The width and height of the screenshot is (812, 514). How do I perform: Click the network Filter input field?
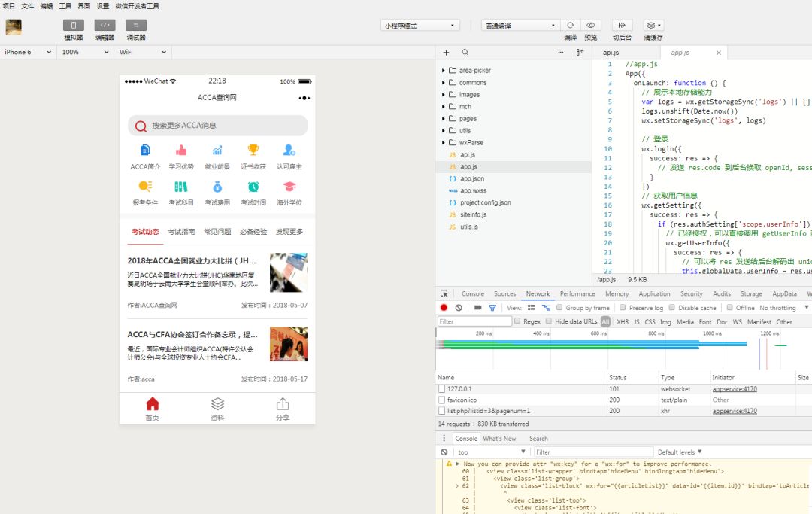474,321
